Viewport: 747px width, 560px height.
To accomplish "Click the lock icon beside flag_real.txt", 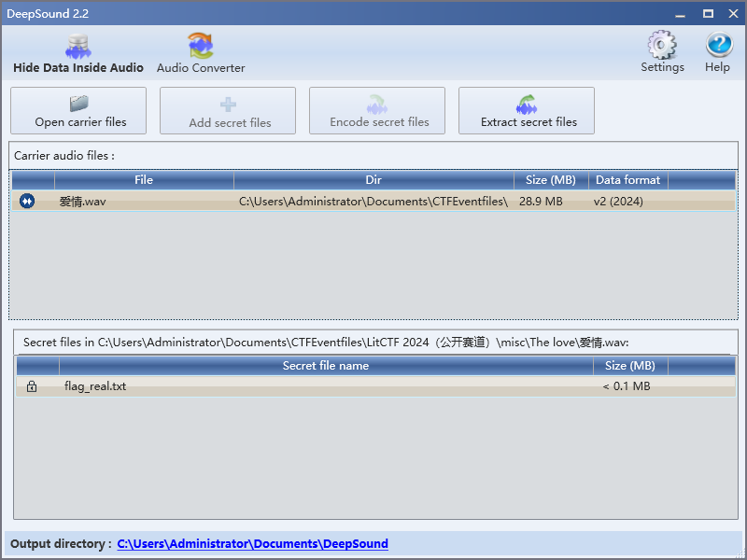I will [32, 386].
